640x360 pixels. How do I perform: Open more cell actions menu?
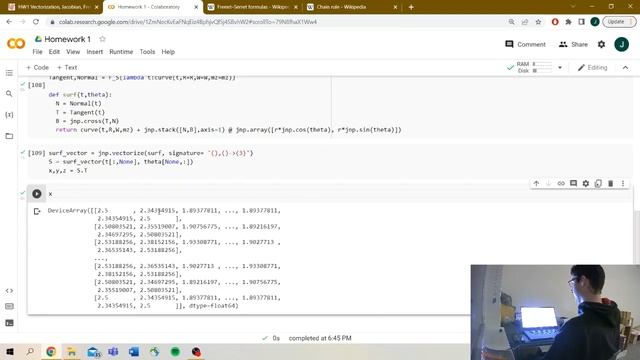[x=623, y=184]
